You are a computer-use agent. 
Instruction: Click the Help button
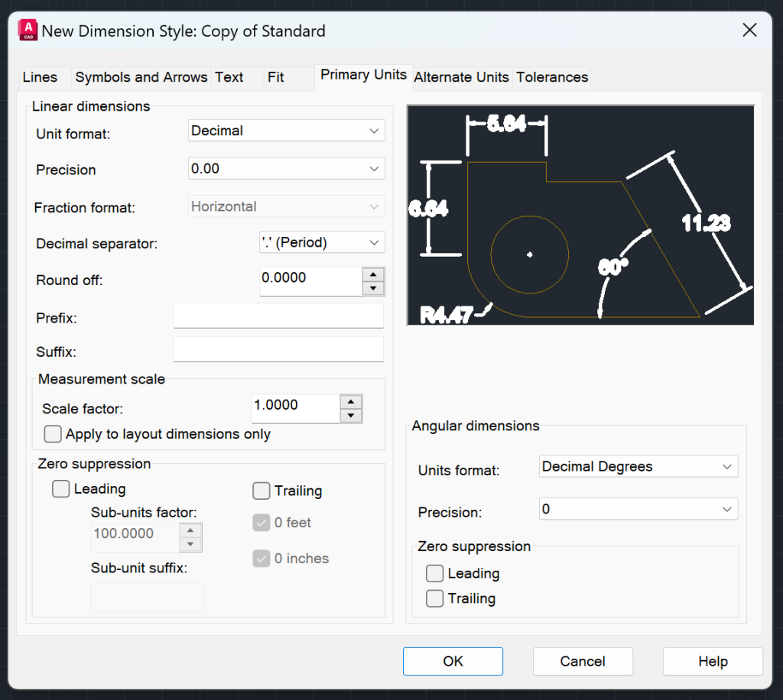712,661
